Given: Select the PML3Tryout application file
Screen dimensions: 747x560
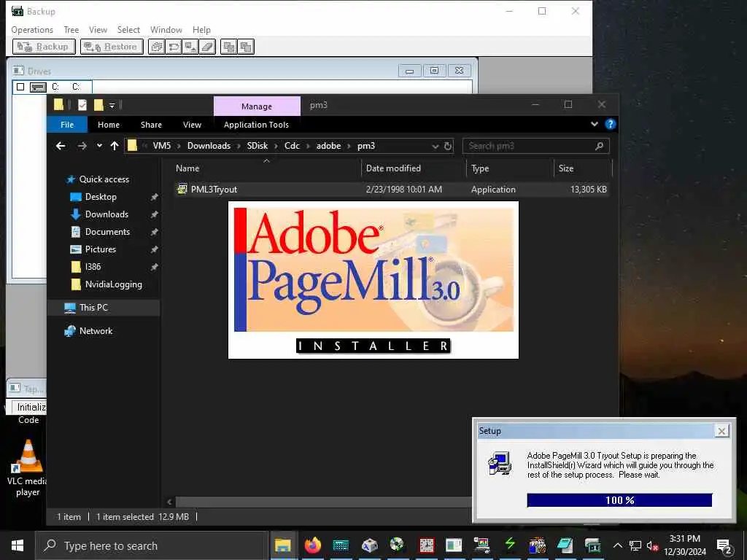Looking at the screenshot, I should point(391,189).
